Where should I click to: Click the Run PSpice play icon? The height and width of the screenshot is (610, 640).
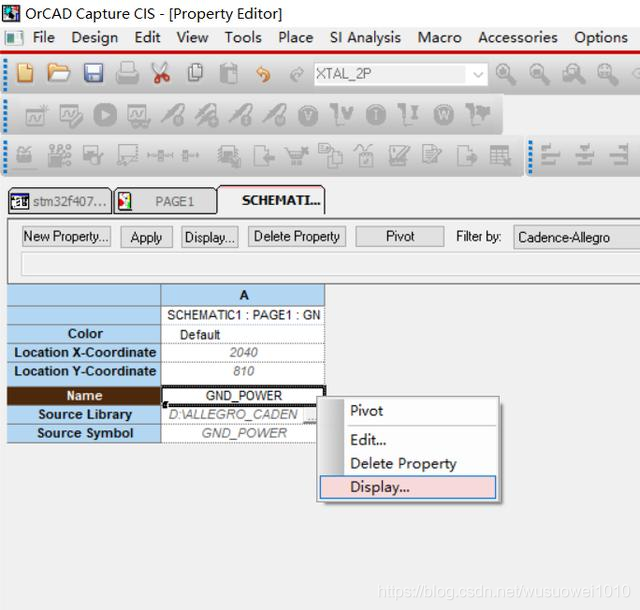(x=105, y=115)
